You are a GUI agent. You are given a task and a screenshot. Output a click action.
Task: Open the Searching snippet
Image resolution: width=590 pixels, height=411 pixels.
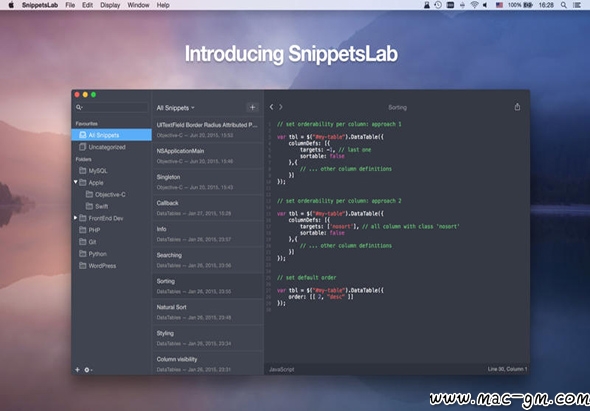coord(208,260)
